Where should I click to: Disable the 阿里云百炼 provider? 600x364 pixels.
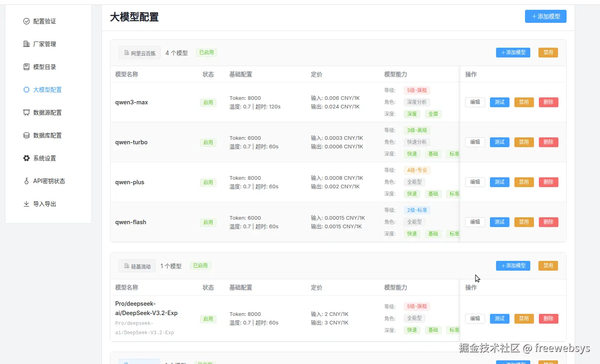pyautogui.click(x=548, y=53)
